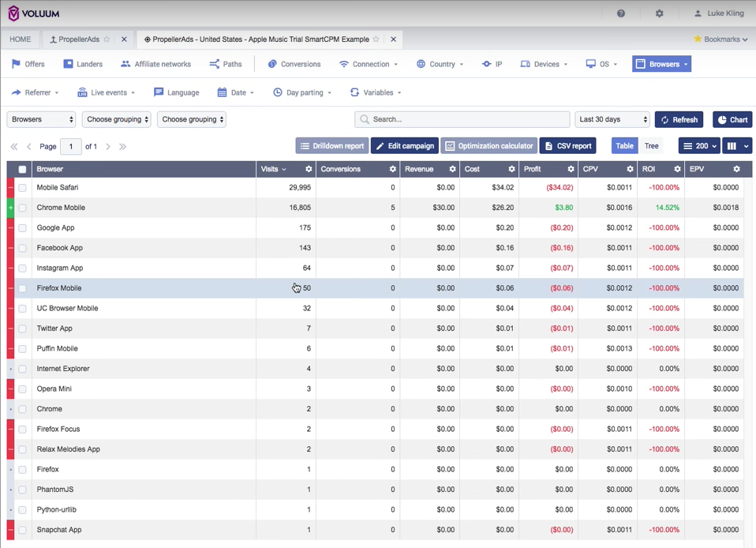
Task: Open the Last 30 days date range selector
Action: pos(612,119)
